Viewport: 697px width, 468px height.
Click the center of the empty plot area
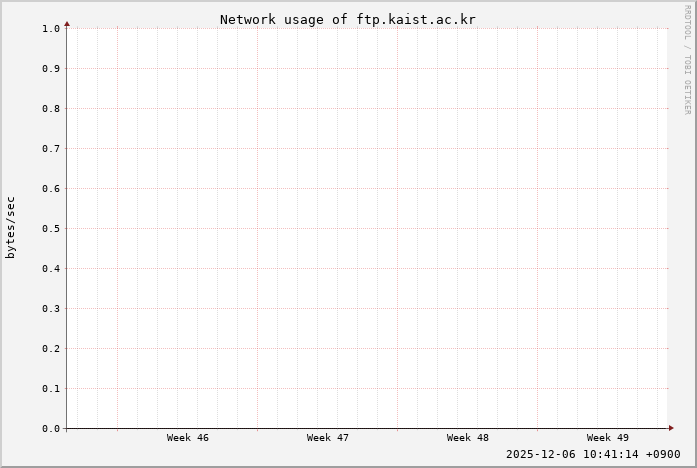tap(368, 228)
